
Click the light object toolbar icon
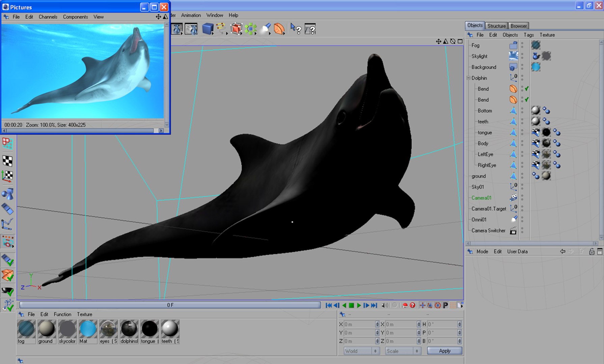point(265,29)
